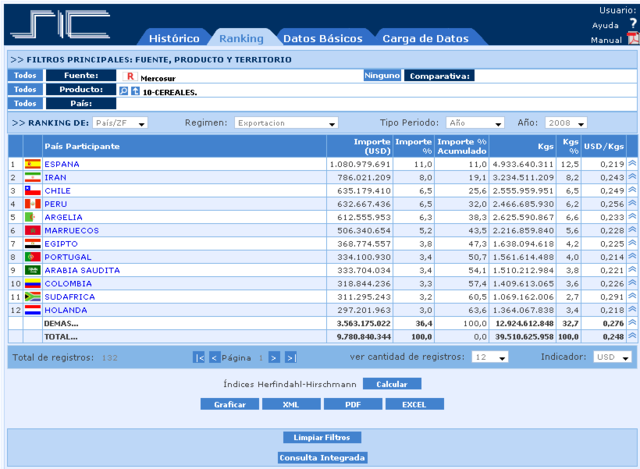This screenshot has height=469, width=640.
Task: Open the MARRUECOS country link
Action: tap(71, 231)
